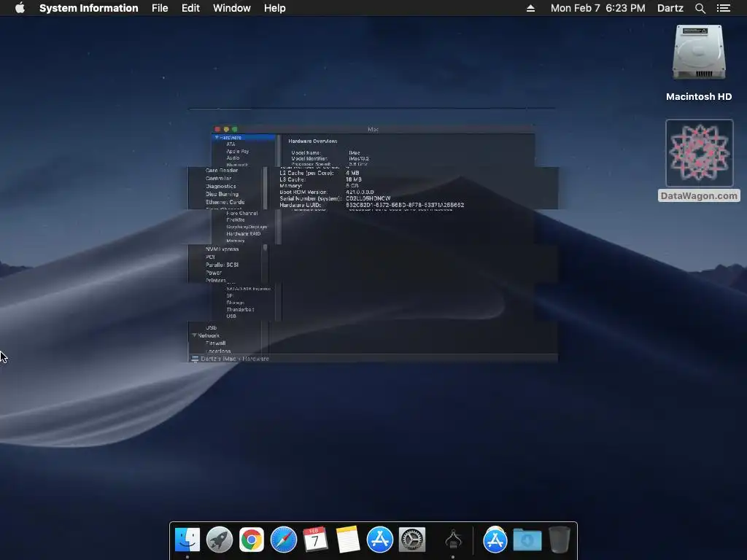Open Calendar showing Feb 7 in Dock

click(x=315, y=540)
